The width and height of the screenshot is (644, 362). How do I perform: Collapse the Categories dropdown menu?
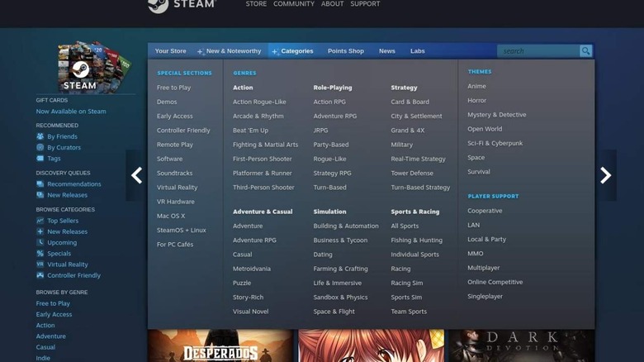(292, 51)
